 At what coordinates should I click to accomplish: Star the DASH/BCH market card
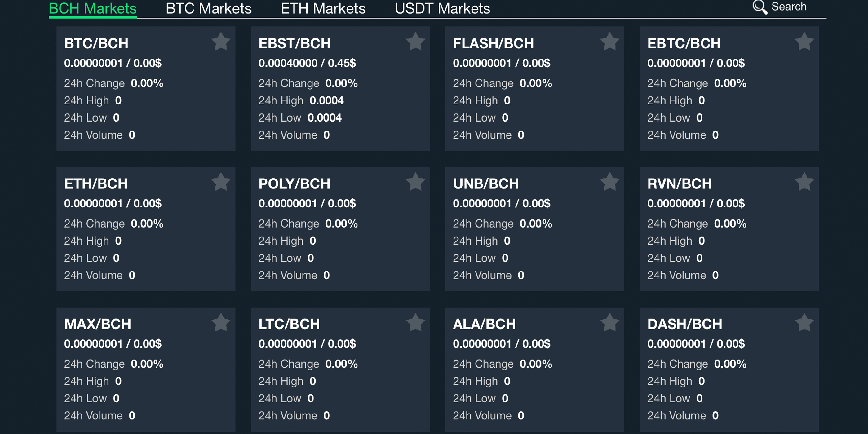(x=804, y=322)
